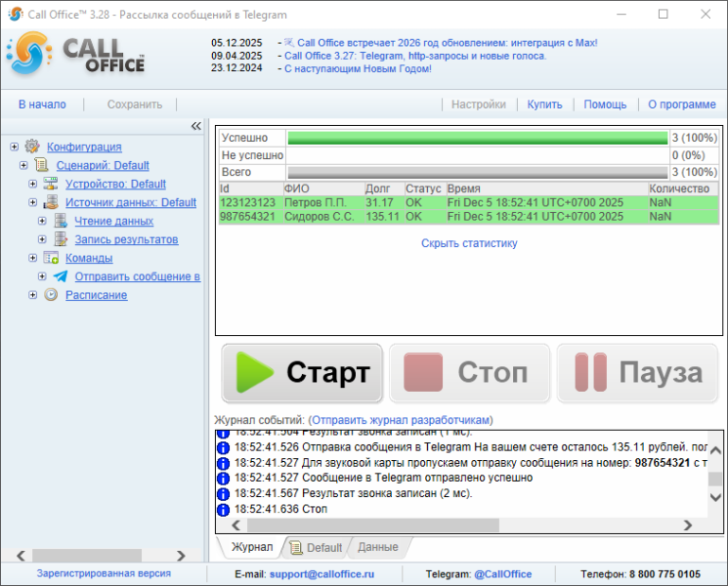Click the Telegram paper plane icon
Viewport: 728px width, 586px height.
click(x=61, y=276)
